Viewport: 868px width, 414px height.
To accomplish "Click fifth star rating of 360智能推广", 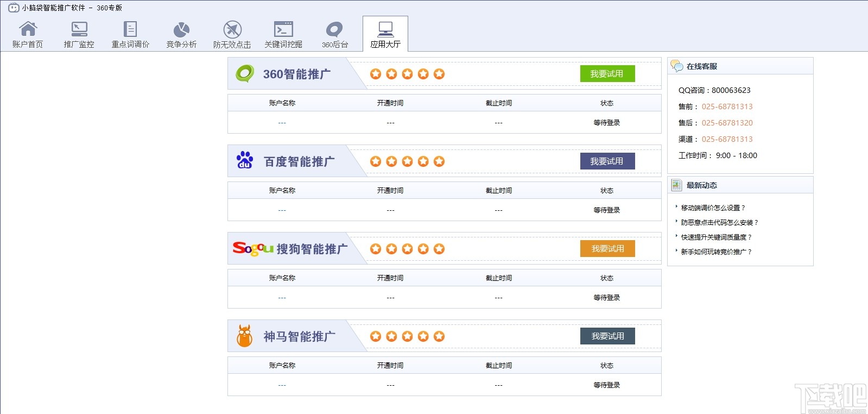I will [x=439, y=74].
